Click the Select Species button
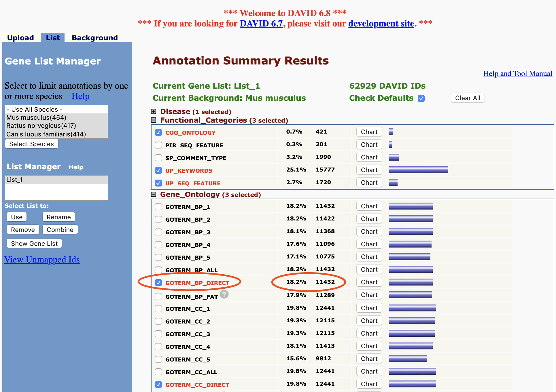Viewport: 556px width, 392px height. (x=32, y=144)
